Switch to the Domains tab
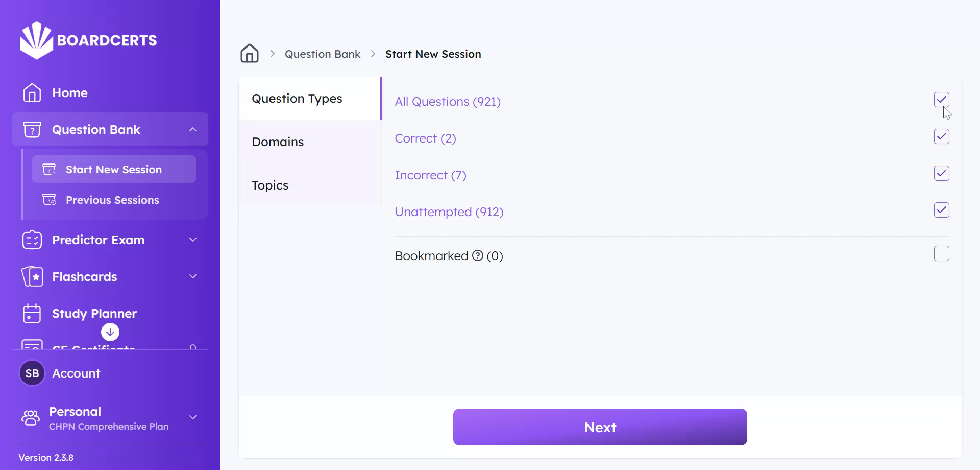The width and height of the screenshot is (980, 470). [x=278, y=142]
